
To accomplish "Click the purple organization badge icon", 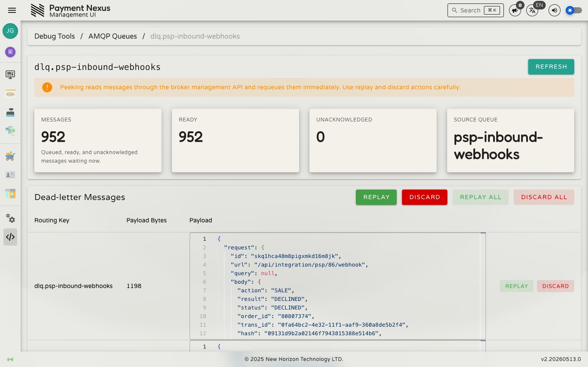I will (10, 52).
